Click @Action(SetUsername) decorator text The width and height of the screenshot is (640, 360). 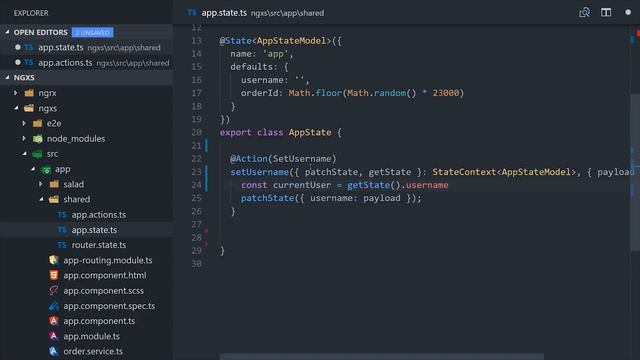283,158
